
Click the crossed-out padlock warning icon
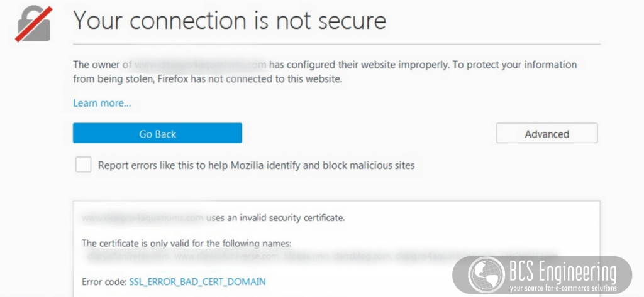click(x=34, y=24)
